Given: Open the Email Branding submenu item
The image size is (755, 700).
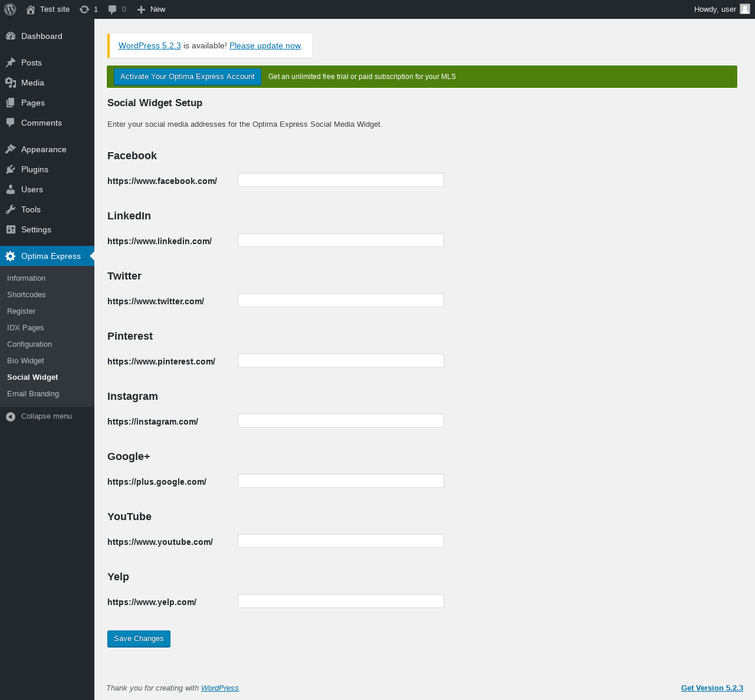Looking at the screenshot, I should (47, 394).
